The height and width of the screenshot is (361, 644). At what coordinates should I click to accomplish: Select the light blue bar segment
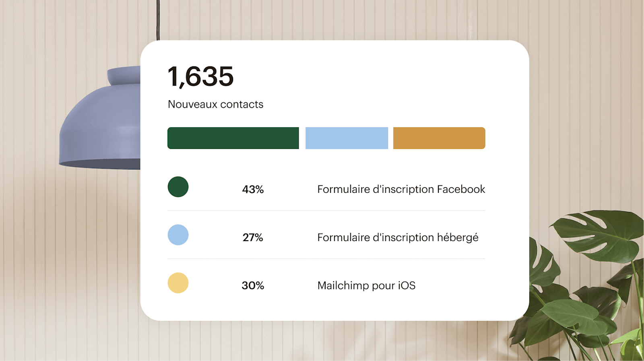347,138
